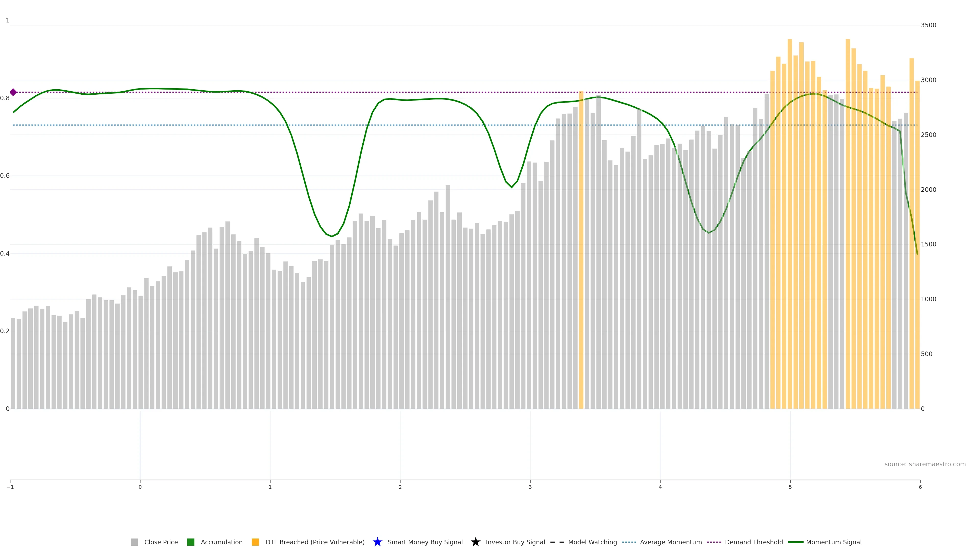Viewport: 980px width, 551px height.
Task: Toggle the Close Price series label
Action: point(161,542)
